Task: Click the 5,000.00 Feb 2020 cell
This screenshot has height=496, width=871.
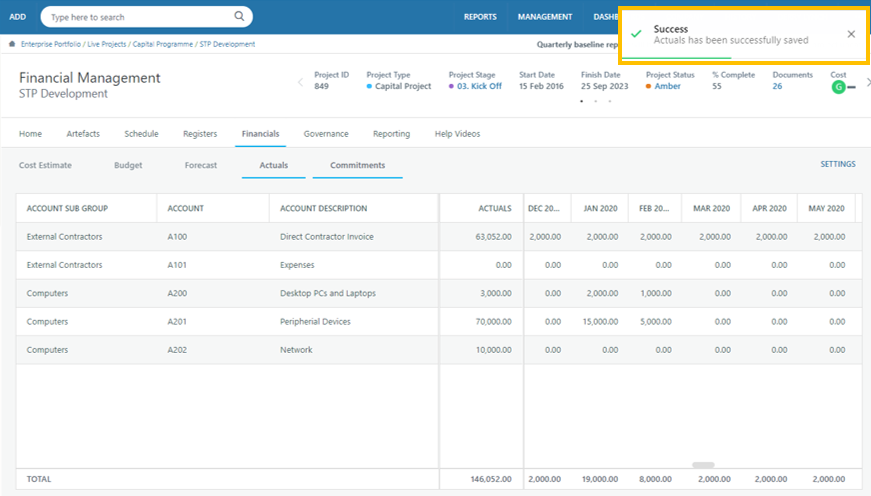Action: (655, 322)
